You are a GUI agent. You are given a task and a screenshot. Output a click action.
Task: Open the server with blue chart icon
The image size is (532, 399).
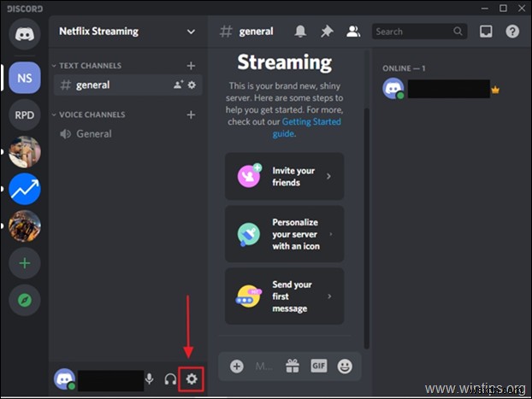point(25,189)
